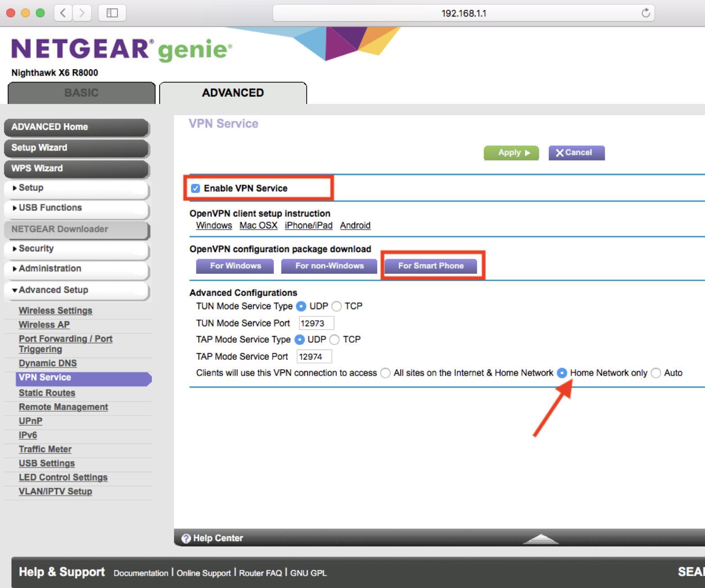705x588 pixels.
Task: Click the Apply button
Action: pyautogui.click(x=511, y=153)
